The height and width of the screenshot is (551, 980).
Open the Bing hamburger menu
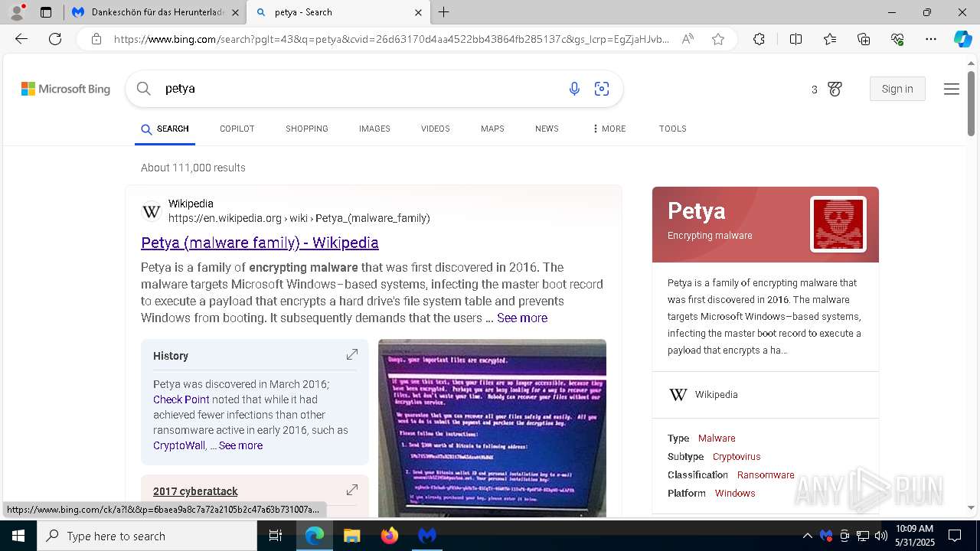[952, 89]
